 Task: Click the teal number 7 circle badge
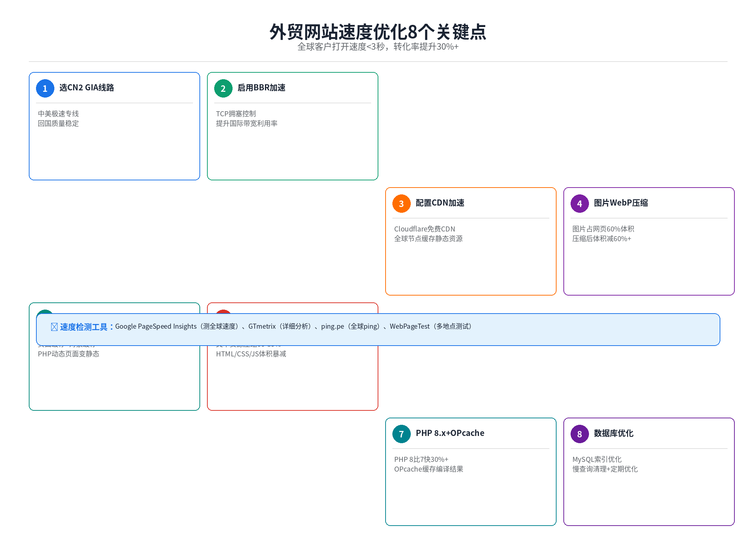(x=401, y=434)
